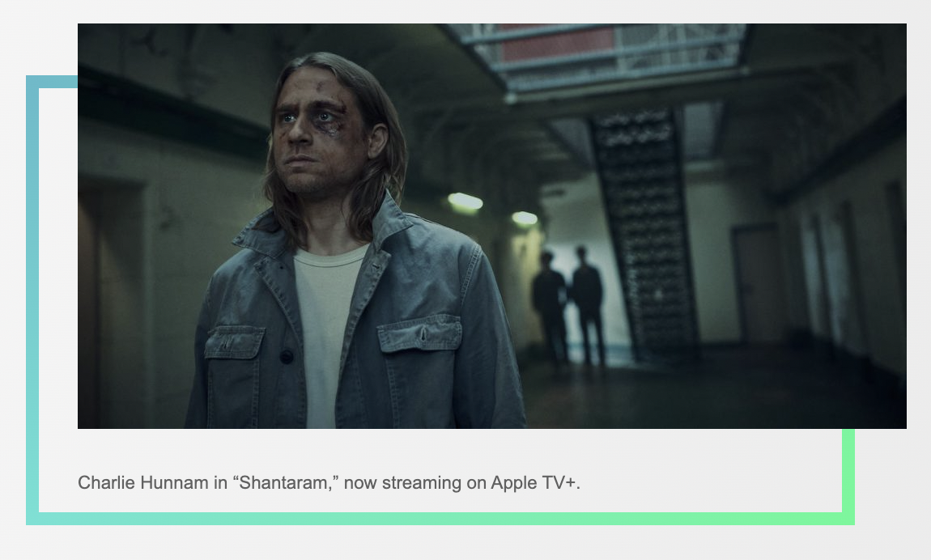Click the doorway on the right wall
The image size is (931, 560).
(x=755, y=285)
